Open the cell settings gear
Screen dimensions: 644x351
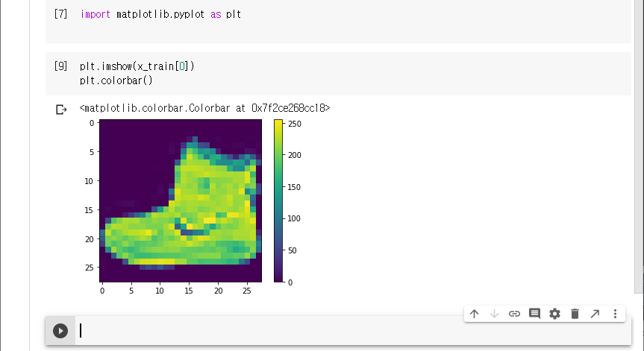pos(554,314)
